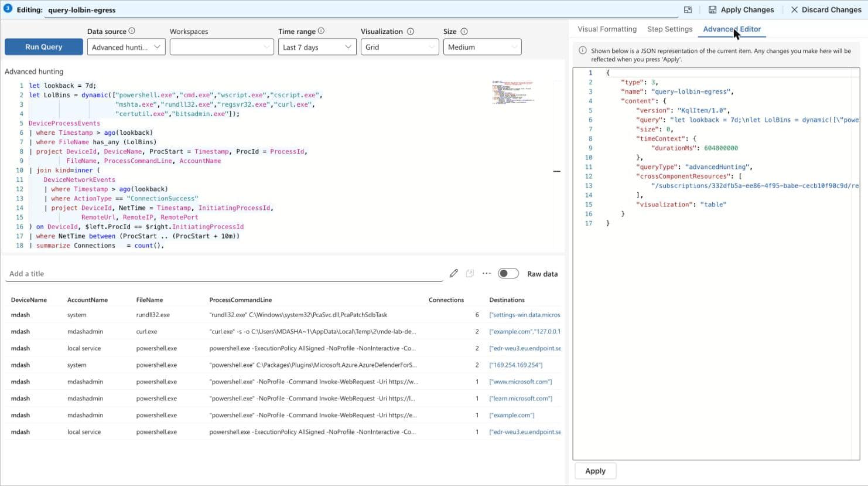868x486 pixels.
Task: Open the more options ellipsis menu
Action: click(486, 273)
